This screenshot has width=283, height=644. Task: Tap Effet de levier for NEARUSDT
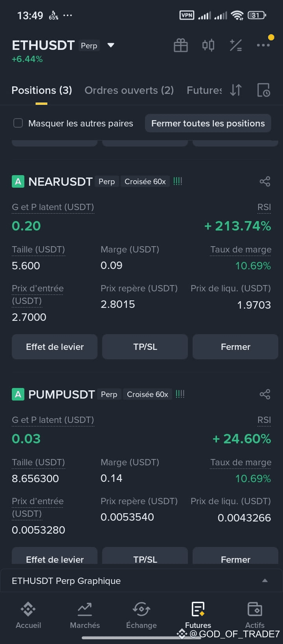pyautogui.click(x=55, y=347)
